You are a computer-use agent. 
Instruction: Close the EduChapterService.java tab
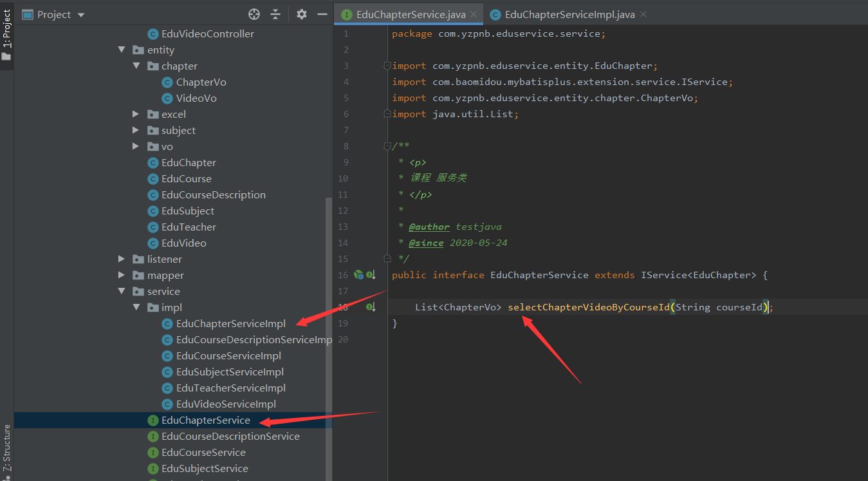[x=474, y=14]
